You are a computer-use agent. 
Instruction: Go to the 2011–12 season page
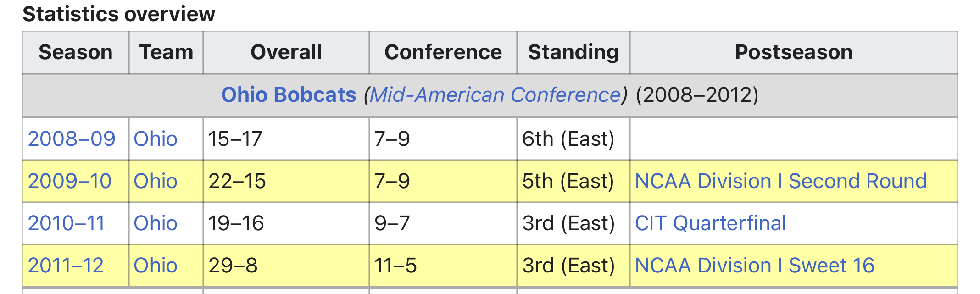click(66, 266)
